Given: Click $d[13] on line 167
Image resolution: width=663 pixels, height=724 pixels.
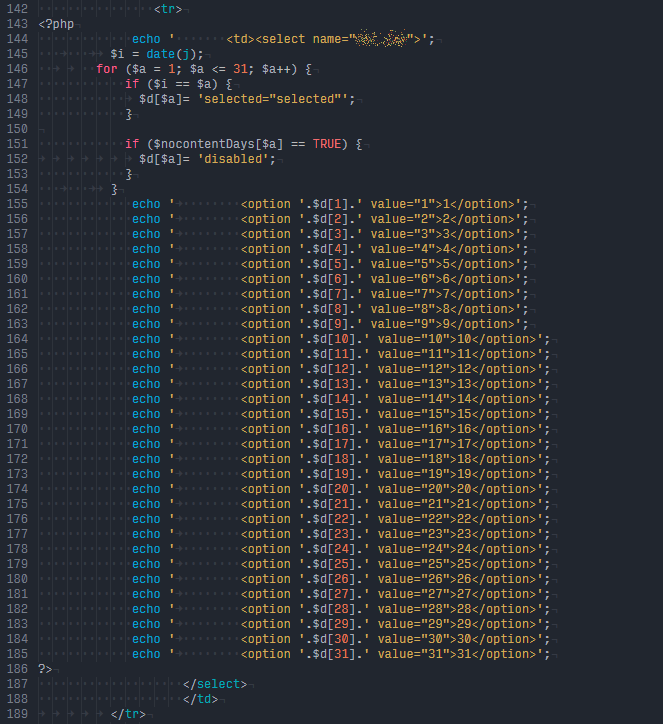Looking at the screenshot, I should point(334,384).
